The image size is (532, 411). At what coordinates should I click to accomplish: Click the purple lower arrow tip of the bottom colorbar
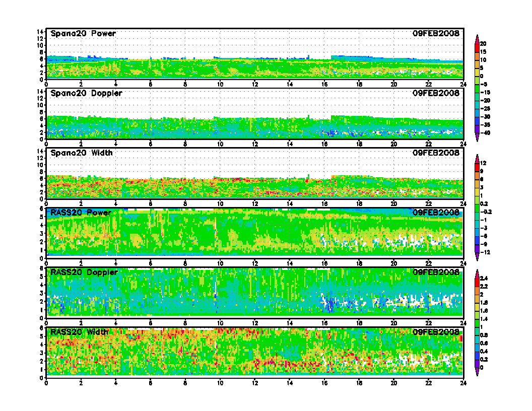click(x=477, y=372)
